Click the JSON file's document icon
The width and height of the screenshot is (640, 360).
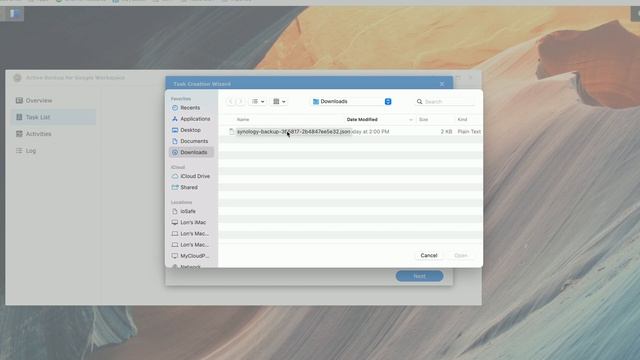pos(231,131)
